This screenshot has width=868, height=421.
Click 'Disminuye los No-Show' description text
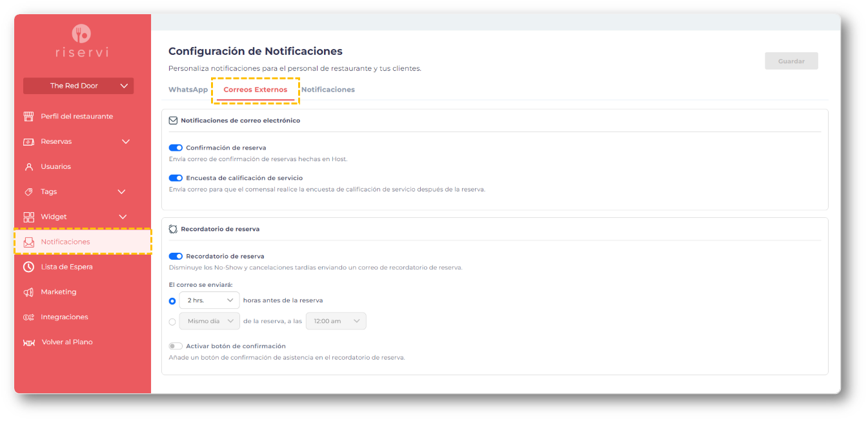point(315,268)
